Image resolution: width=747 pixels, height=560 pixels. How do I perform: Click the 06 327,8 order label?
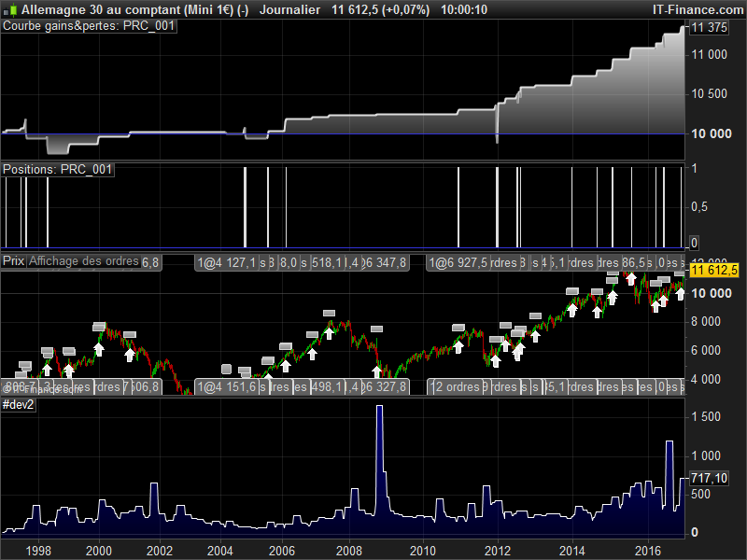click(x=384, y=386)
